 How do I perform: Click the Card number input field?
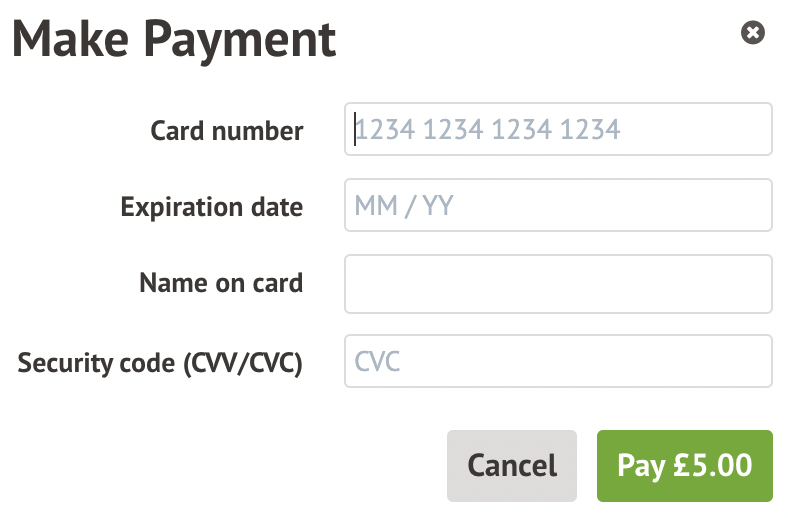[558, 129]
